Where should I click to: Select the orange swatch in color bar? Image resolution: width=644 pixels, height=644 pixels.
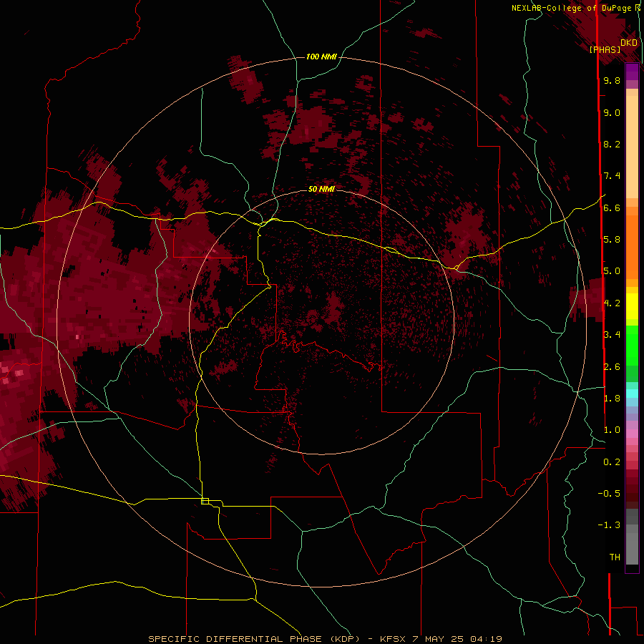[632, 246]
